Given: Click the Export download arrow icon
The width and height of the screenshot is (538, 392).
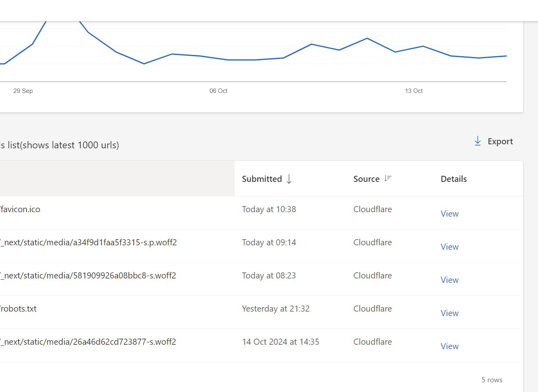Looking at the screenshot, I should pos(477,141).
